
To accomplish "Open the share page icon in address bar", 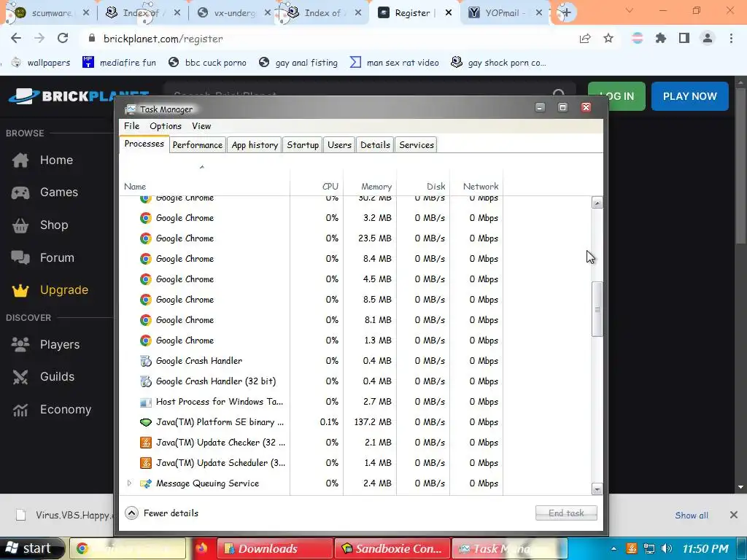I will coord(585,39).
